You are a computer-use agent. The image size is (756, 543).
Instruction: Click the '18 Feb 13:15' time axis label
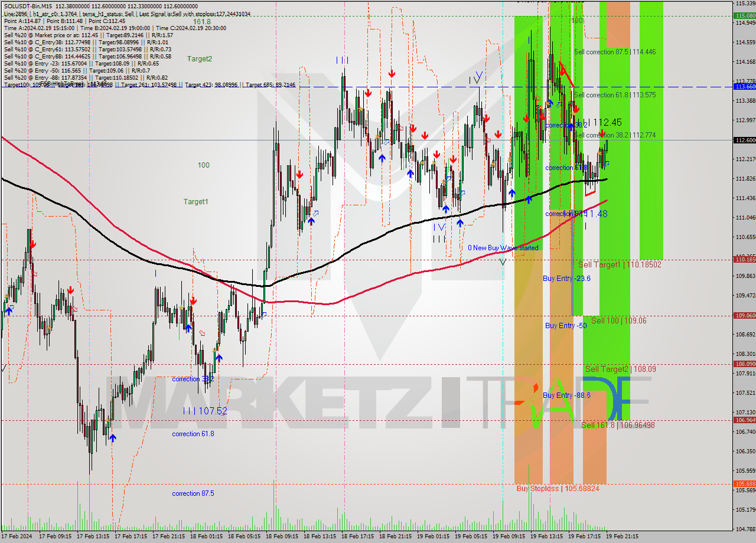tap(320, 537)
